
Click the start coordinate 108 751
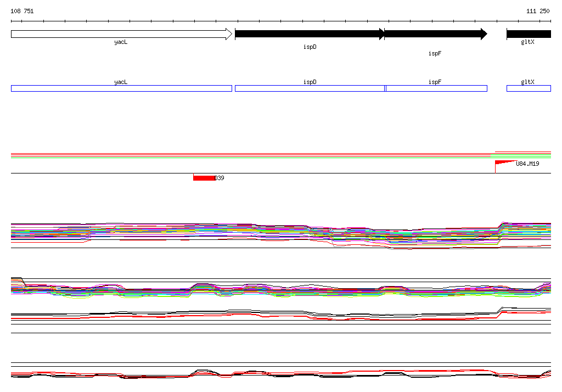point(22,11)
